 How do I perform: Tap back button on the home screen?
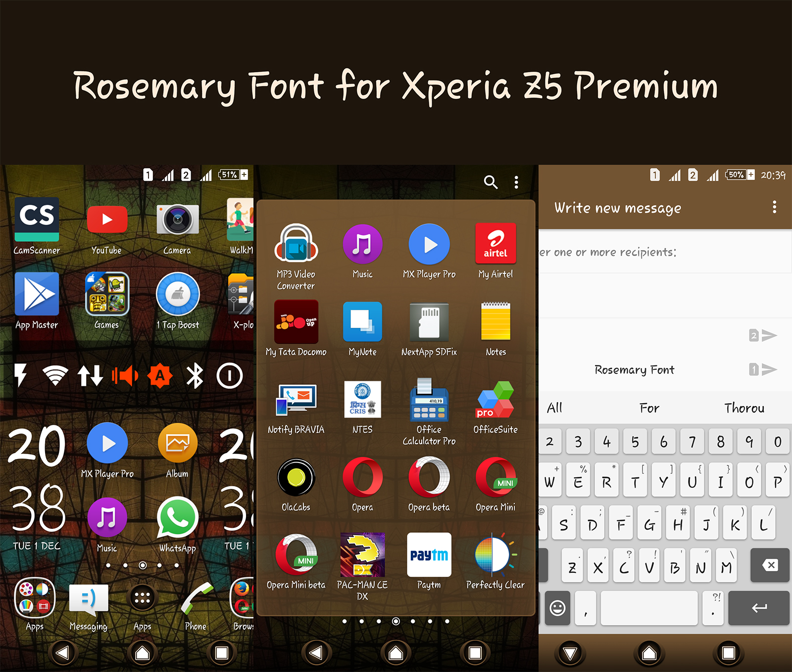click(62, 653)
